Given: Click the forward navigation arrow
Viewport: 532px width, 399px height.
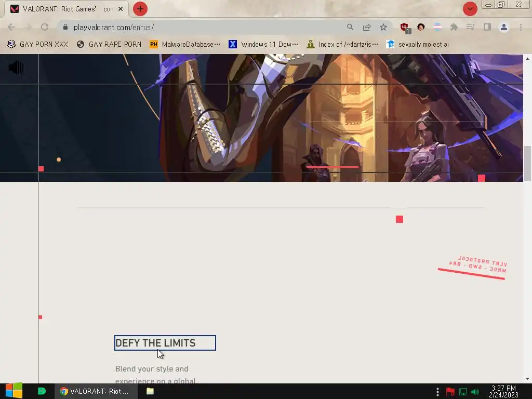Looking at the screenshot, I should (28, 27).
